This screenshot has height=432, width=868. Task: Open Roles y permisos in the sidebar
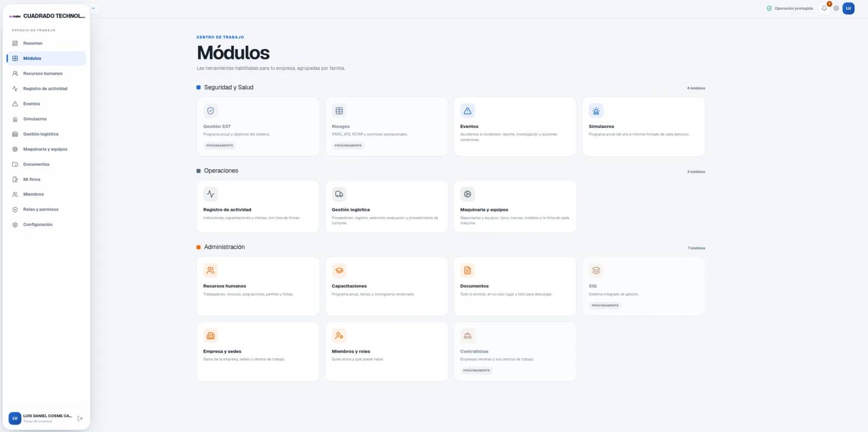(x=47, y=210)
